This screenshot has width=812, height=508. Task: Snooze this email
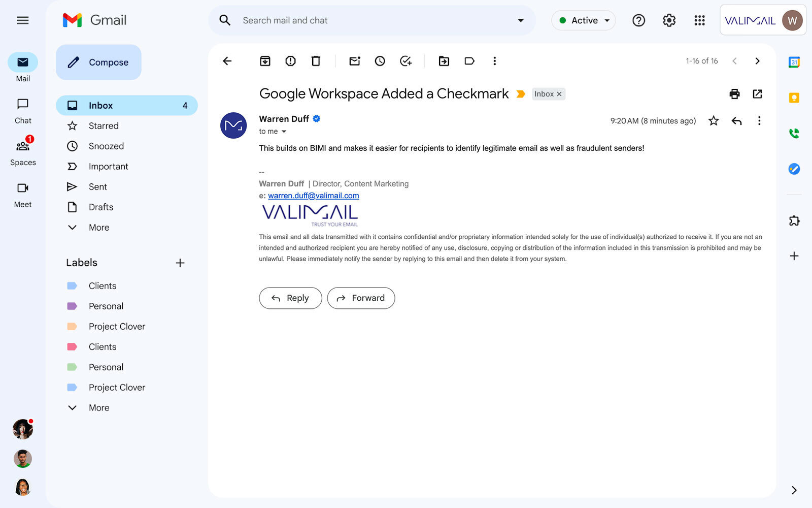[x=380, y=61]
